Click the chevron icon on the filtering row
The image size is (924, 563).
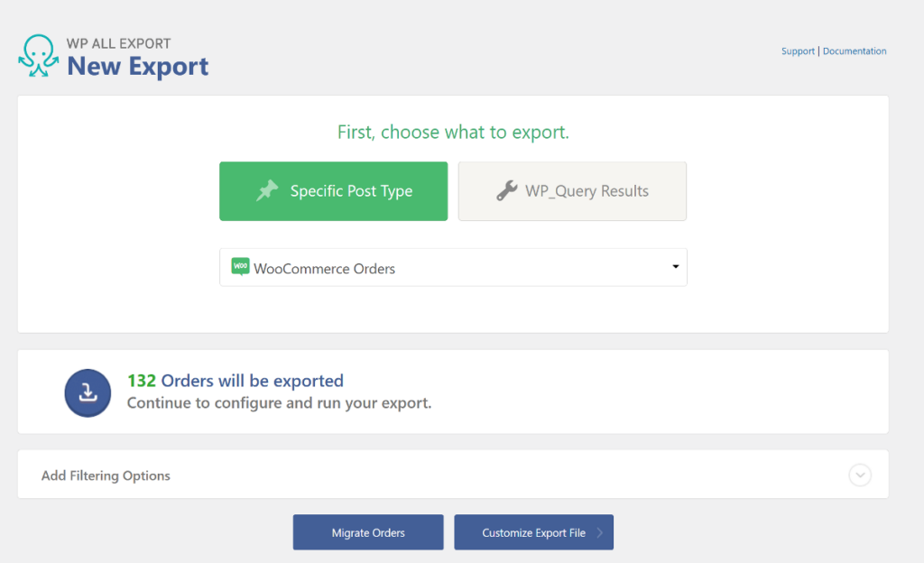(x=860, y=475)
